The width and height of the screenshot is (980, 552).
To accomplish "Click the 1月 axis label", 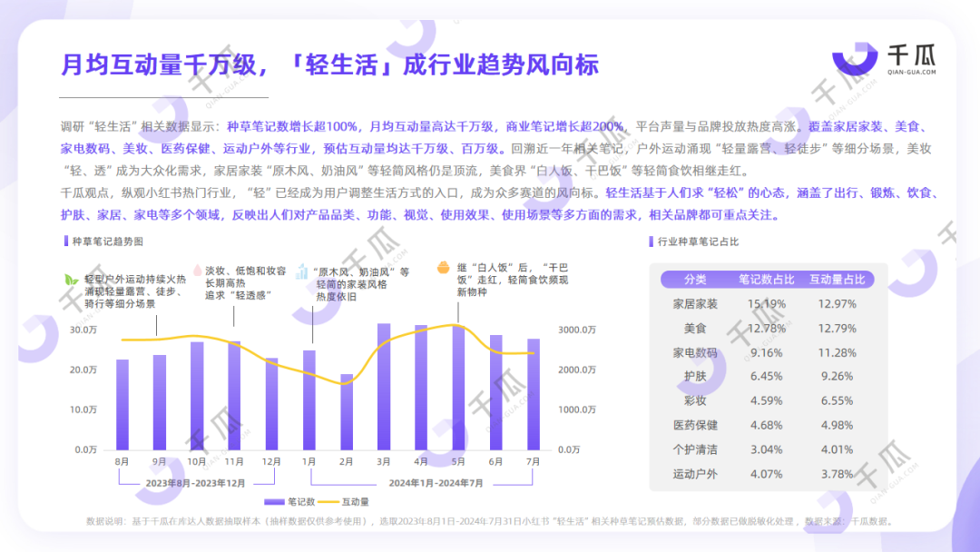I will tap(309, 461).
